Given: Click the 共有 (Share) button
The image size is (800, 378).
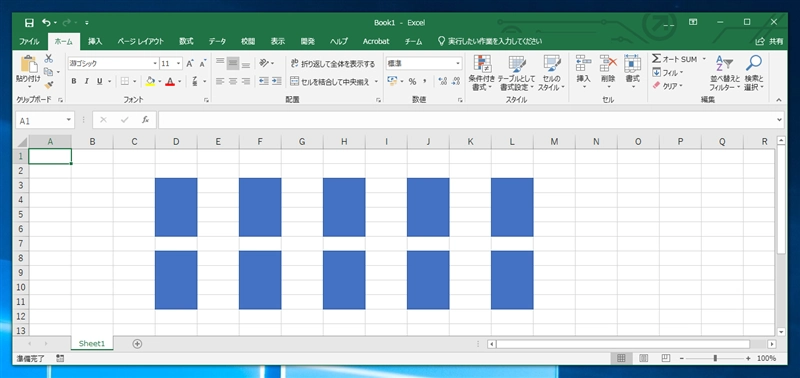Looking at the screenshot, I should click(x=769, y=41).
